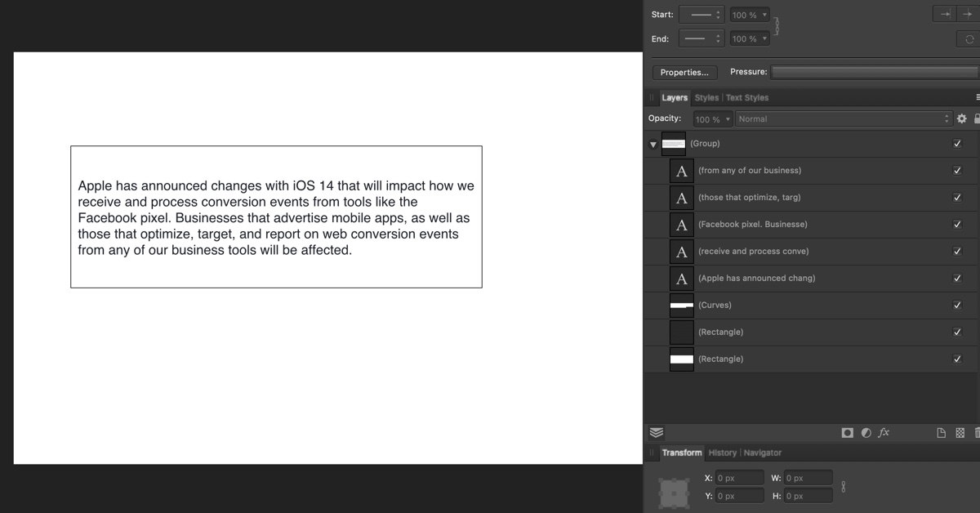Open the layer Opacity 100 % dropdown
The image size is (980, 513).
pos(713,119)
